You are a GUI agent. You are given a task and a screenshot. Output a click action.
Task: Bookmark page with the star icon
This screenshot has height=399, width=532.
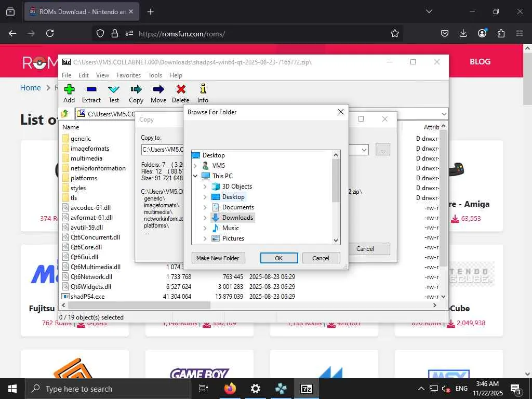(x=395, y=33)
